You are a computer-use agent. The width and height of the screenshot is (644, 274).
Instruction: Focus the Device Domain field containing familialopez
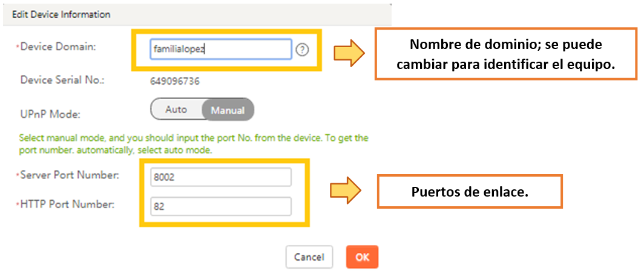pyautogui.click(x=221, y=50)
